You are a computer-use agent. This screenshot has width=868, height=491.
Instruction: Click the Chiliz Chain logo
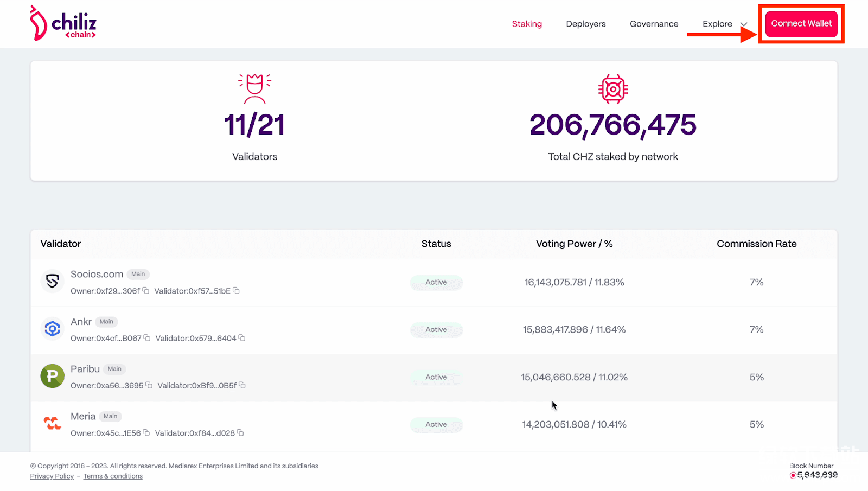[x=63, y=23]
